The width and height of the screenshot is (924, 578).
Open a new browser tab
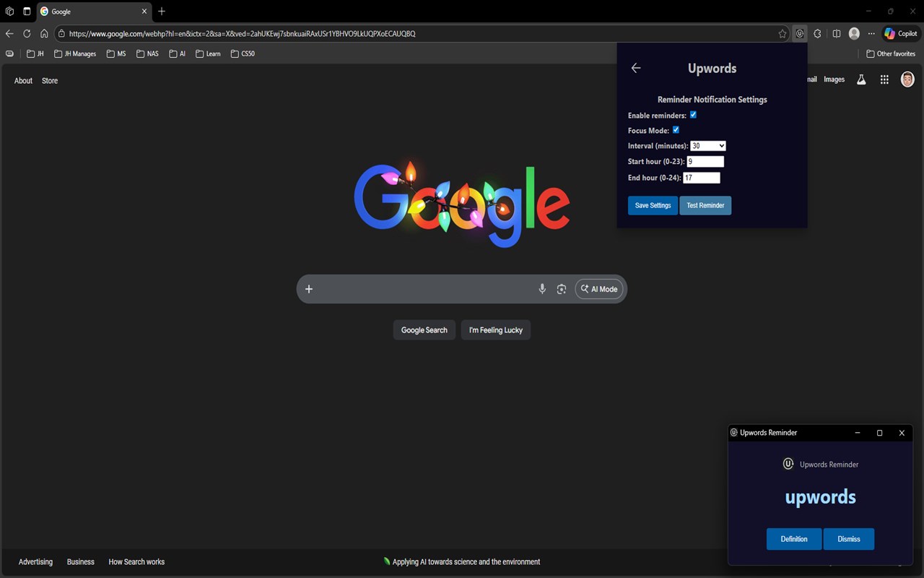tap(162, 12)
